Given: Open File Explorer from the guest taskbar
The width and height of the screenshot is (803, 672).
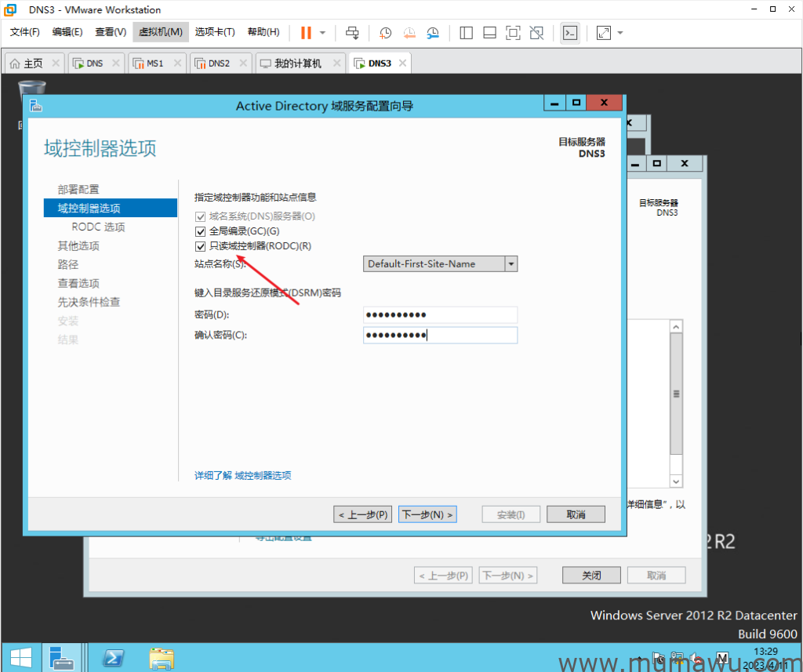Looking at the screenshot, I should [161, 657].
